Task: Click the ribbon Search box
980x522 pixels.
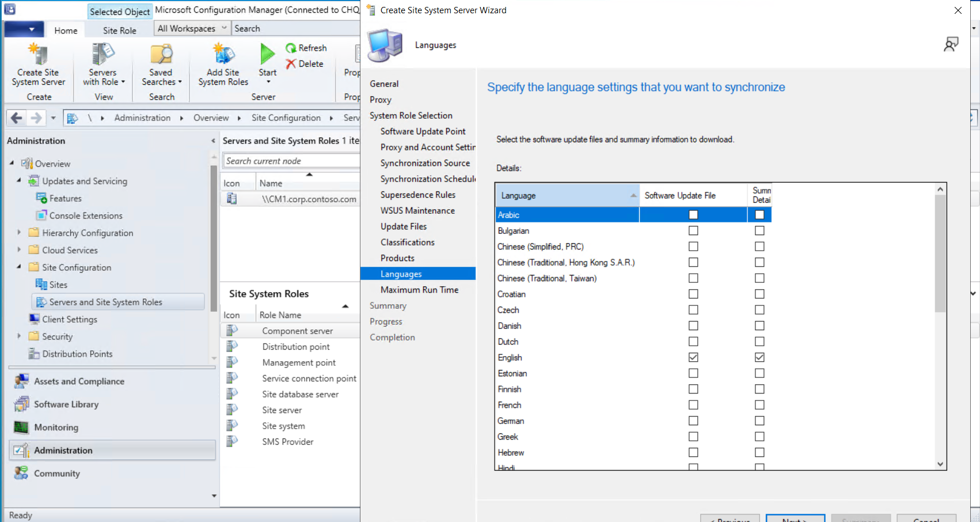Action: click(296, 28)
